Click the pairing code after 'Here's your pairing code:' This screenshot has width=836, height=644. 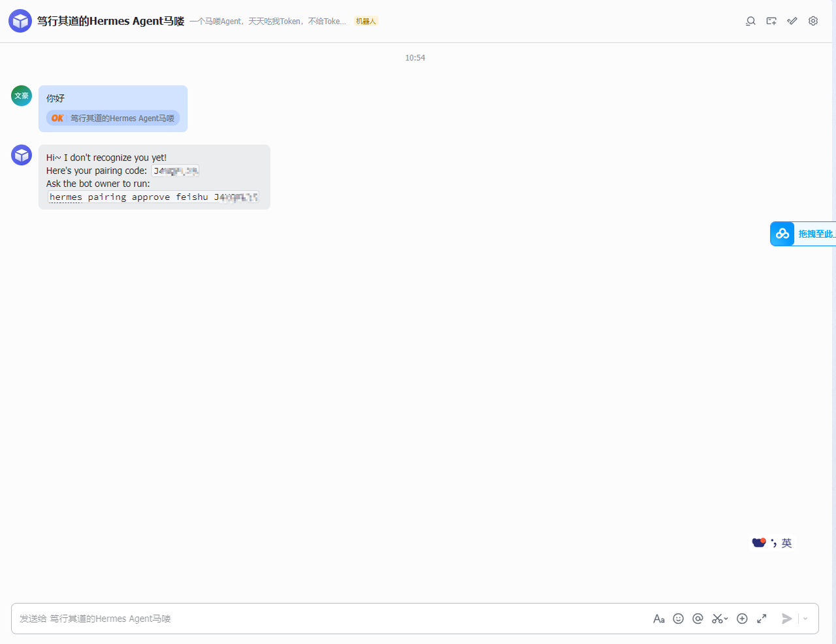176,171
